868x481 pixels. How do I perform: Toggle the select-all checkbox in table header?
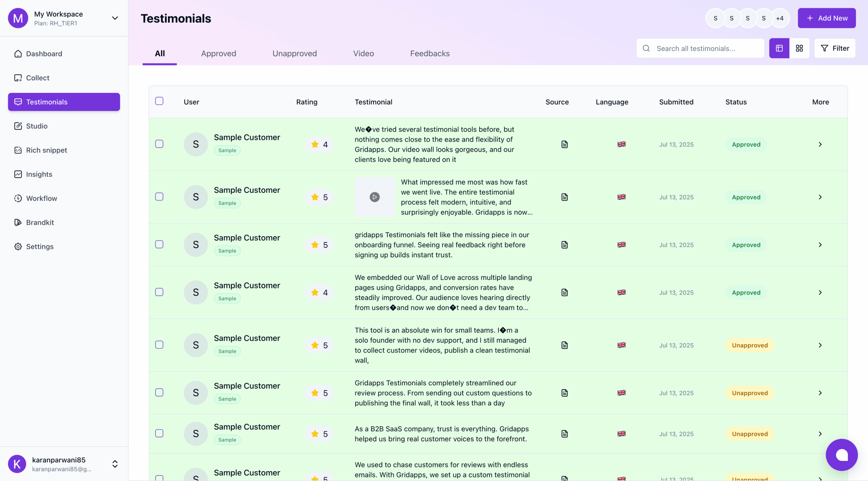[159, 101]
